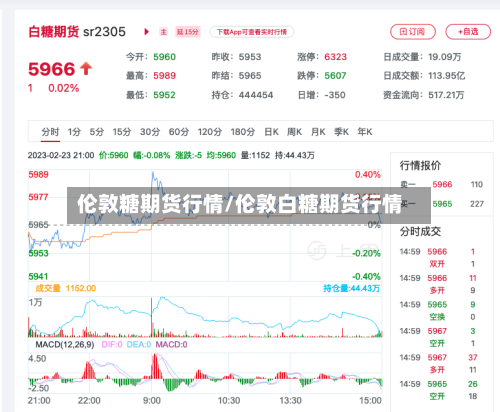Viewport: 500px width, 412px height.
Task: Click the 分时成交 panel heading
Action: [420, 231]
